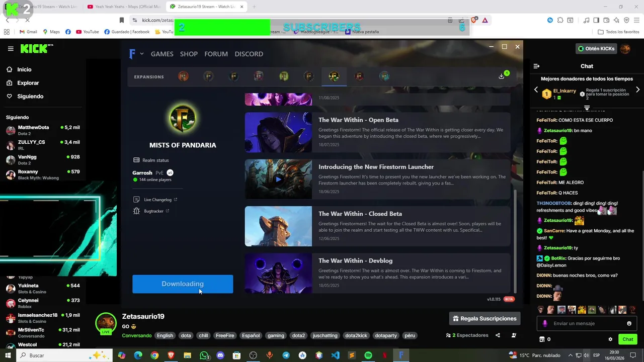Open Realm status in the launcher

click(151, 160)
